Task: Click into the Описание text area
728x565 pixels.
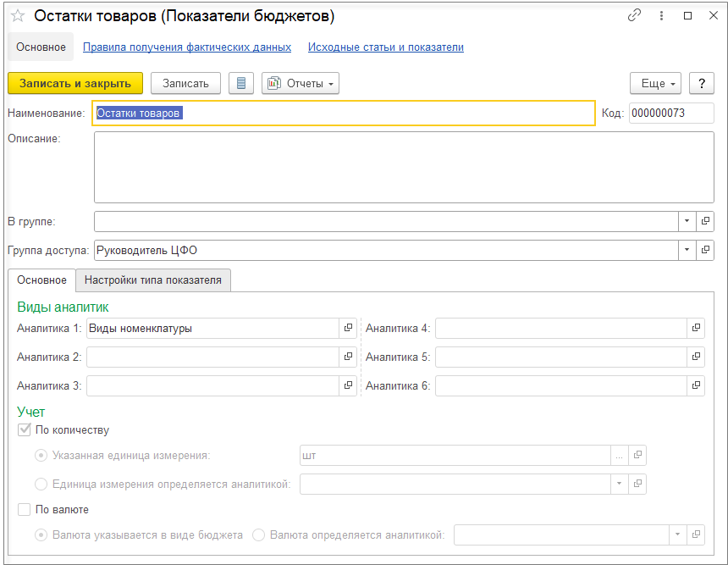Action: [404, 167]
